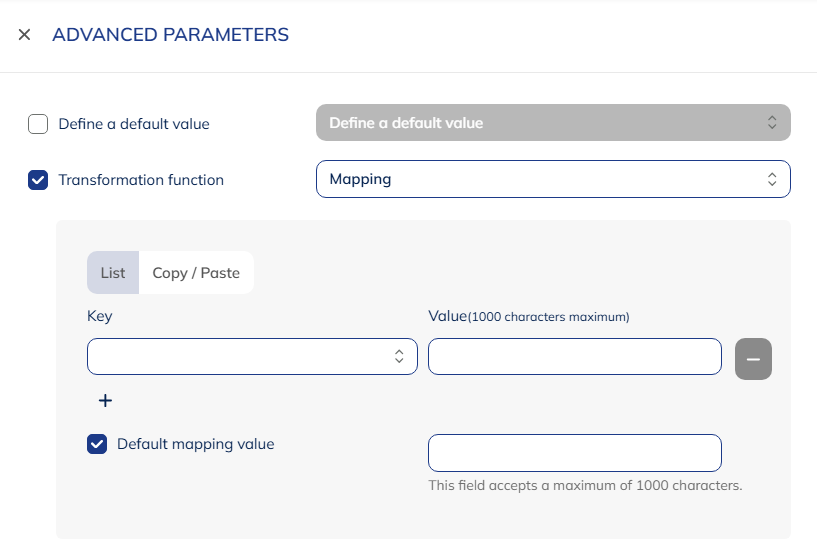Open the greyed Define a default value dropdown
817x557 pixels.
pyautogui.click(x=540, y=123)
